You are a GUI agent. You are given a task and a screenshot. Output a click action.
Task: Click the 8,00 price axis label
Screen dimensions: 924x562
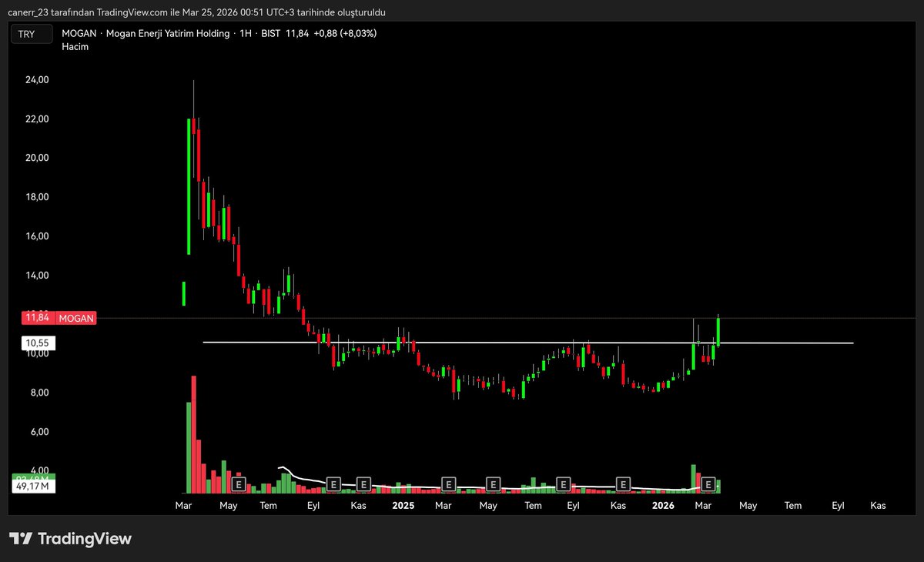tap(38, 393)
